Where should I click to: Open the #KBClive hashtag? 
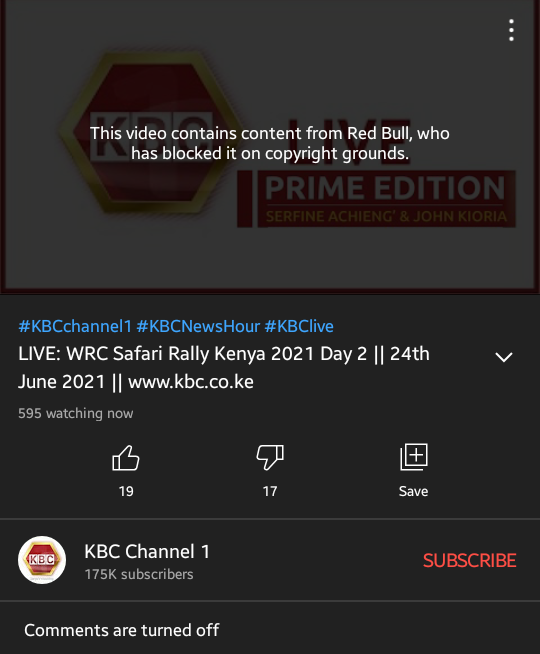pyautogui.click(x=299, y=326)
